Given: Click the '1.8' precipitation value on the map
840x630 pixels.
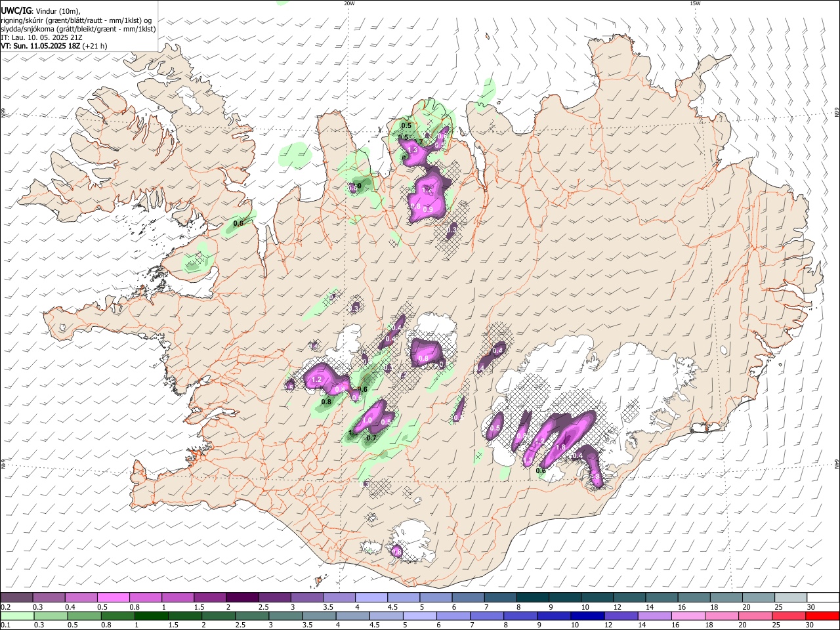Looking at the screenshot, I should 560,448.
